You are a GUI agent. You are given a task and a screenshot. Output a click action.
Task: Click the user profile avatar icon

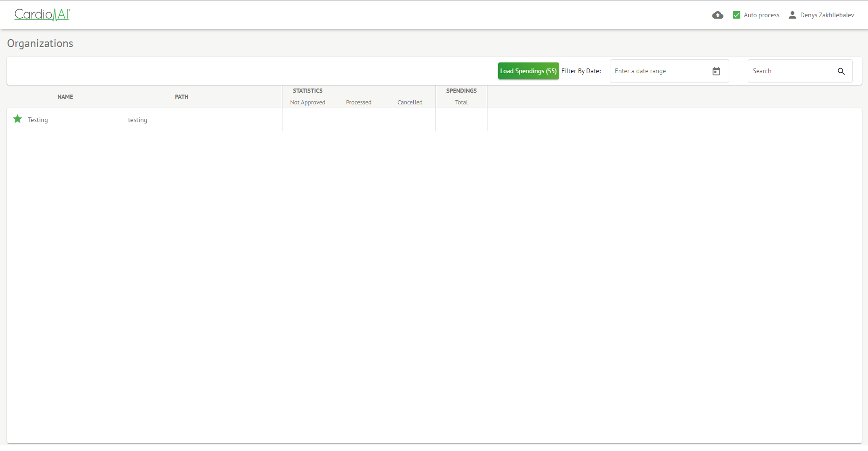coord(792,15)
